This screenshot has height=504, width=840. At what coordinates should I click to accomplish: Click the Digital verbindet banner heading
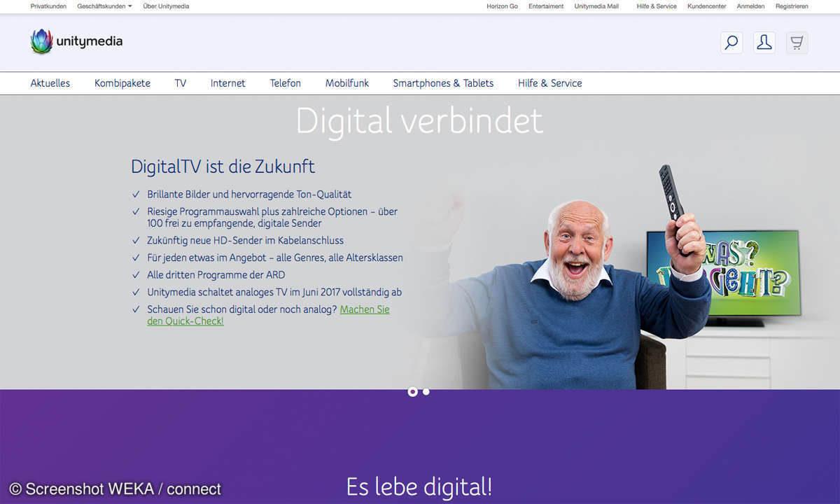click(419, 120)
